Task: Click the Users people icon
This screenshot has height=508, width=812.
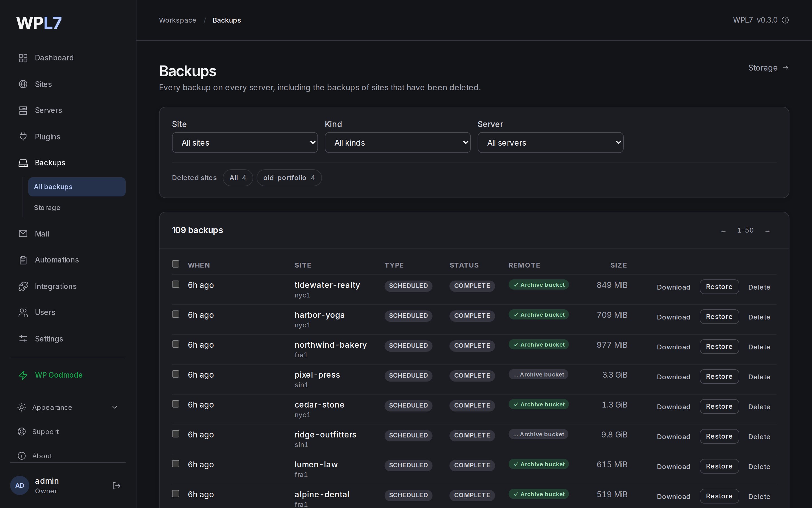Action: pyautogui.click(x=23, y=312)
